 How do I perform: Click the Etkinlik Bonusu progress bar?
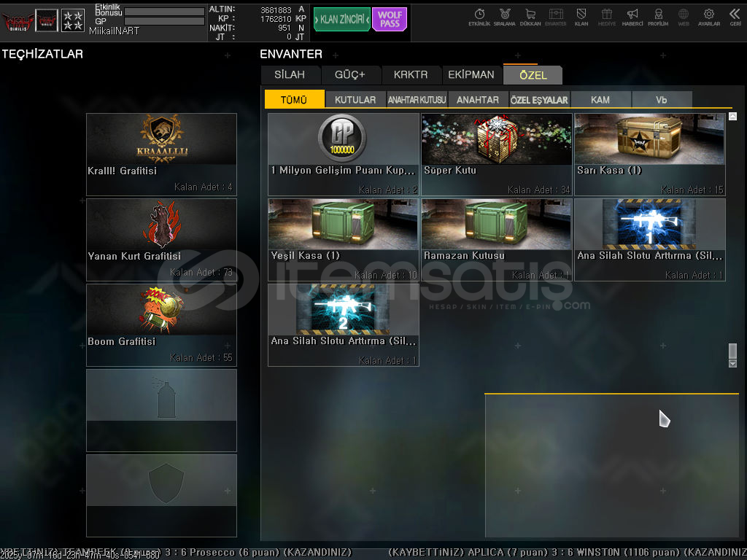click(x=164, y=12)
